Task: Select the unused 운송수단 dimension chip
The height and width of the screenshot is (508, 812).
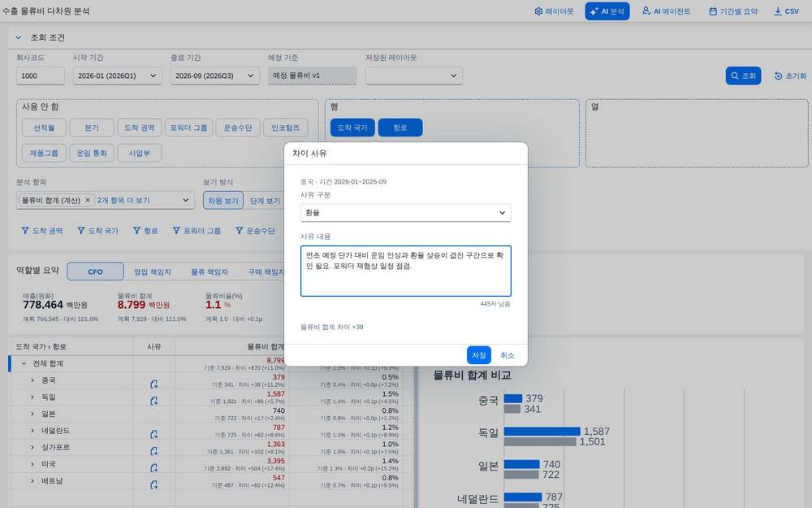Action: click(x=238, y=128)
